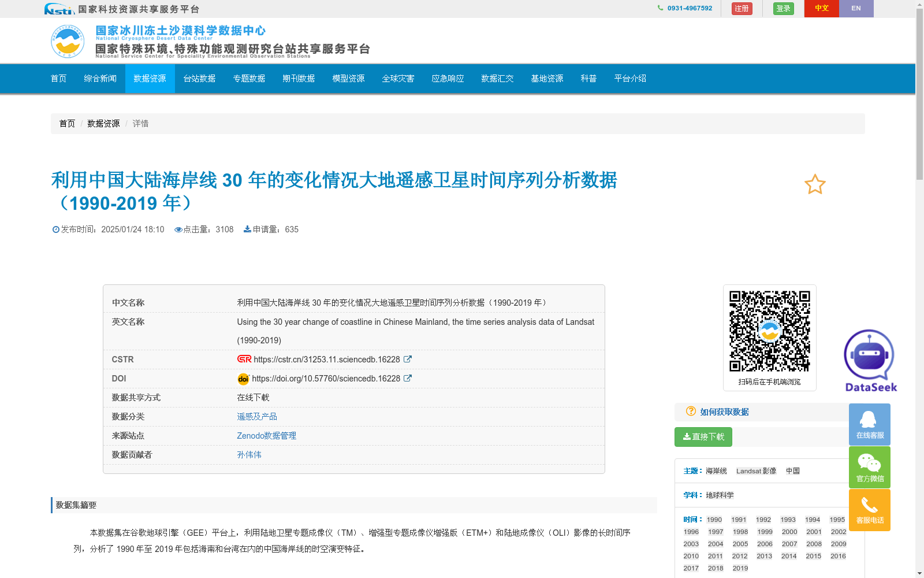Screen dimensions: 924x578
Task: Open 官方微信 WeChat widget
Action: click(870, 467)
